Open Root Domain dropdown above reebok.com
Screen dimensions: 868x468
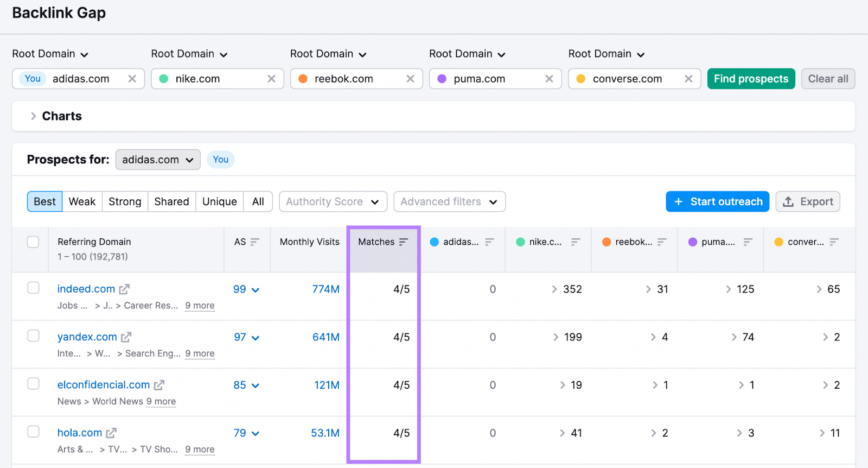pos(328,54)
